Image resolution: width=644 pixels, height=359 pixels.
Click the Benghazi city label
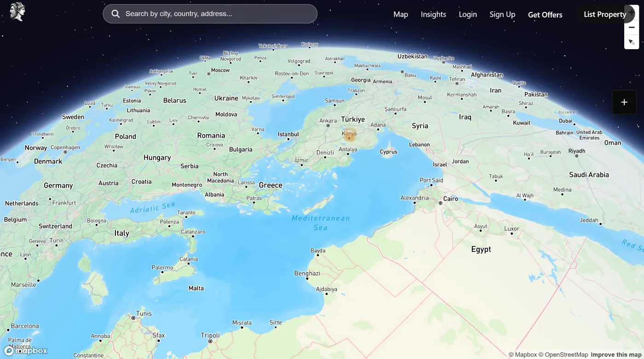307,273
